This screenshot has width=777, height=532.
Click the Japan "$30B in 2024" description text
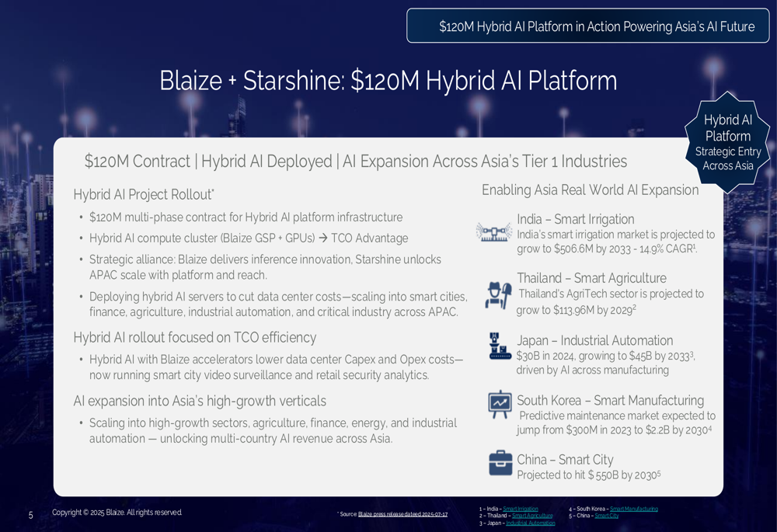tap(605, 363)
